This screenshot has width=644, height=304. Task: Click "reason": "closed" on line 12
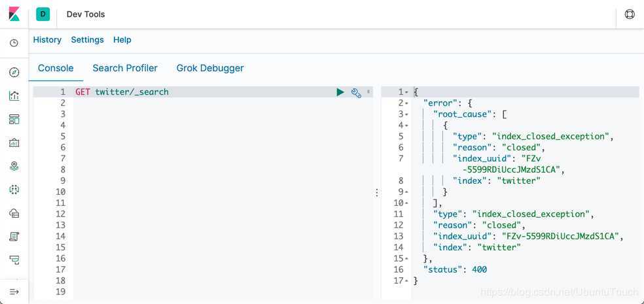click(478, 226)
